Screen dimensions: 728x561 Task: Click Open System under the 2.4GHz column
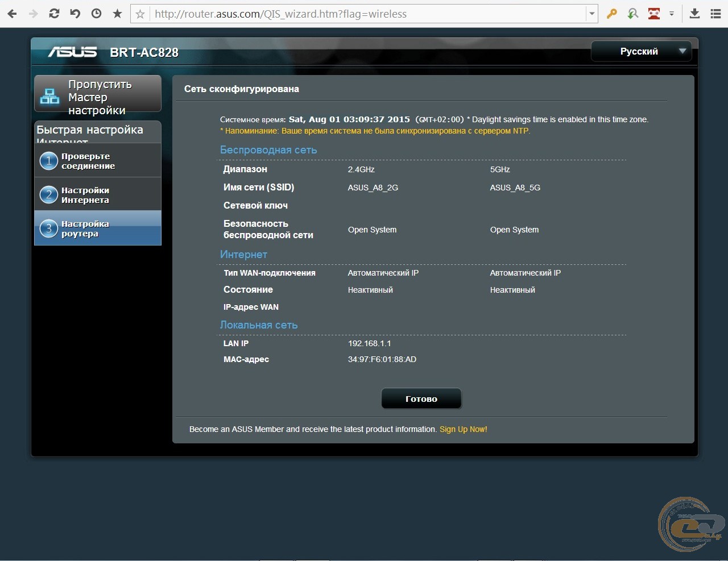tap(372, 230)
